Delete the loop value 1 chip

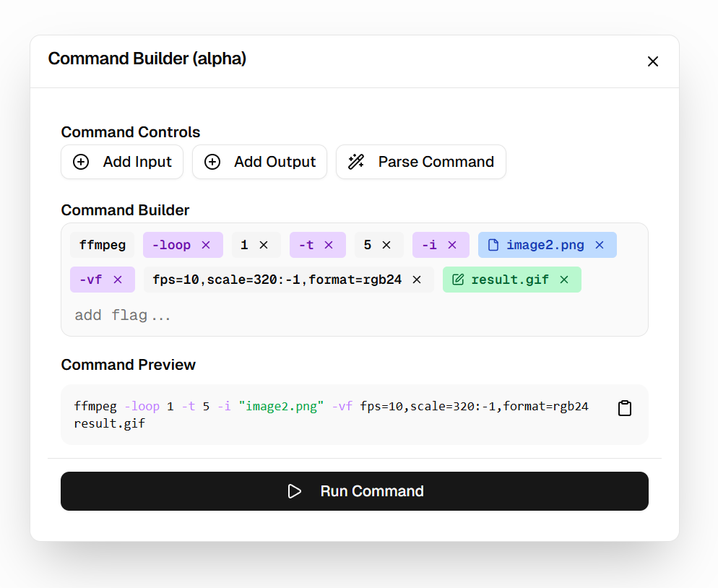tap(264, 246)
